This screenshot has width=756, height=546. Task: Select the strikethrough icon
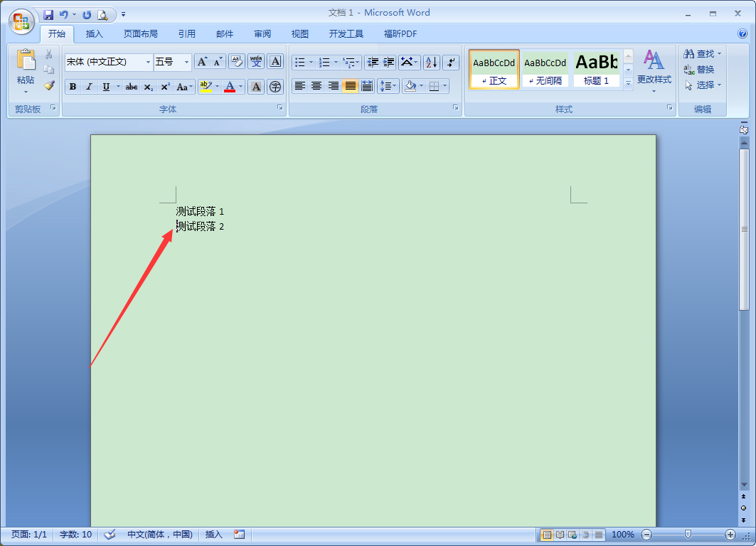tap(132, 86)
